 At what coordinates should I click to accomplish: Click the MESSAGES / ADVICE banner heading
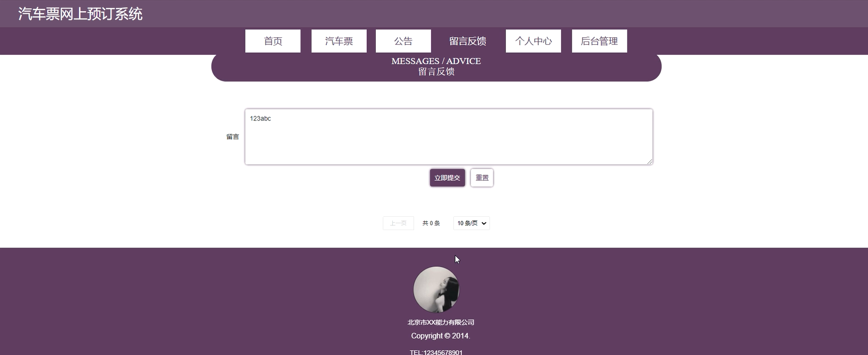click(x=436, y=61)
